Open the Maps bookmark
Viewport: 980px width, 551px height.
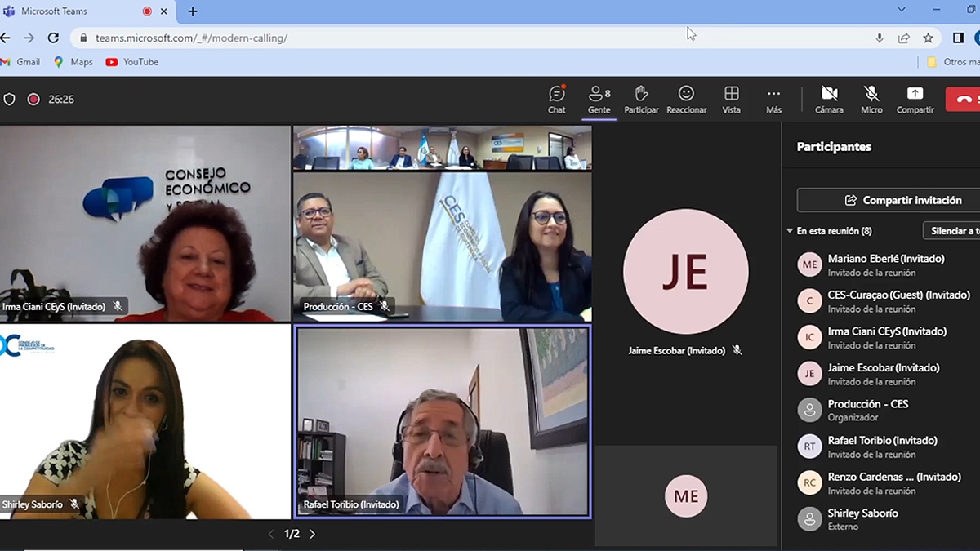point(73,62)
